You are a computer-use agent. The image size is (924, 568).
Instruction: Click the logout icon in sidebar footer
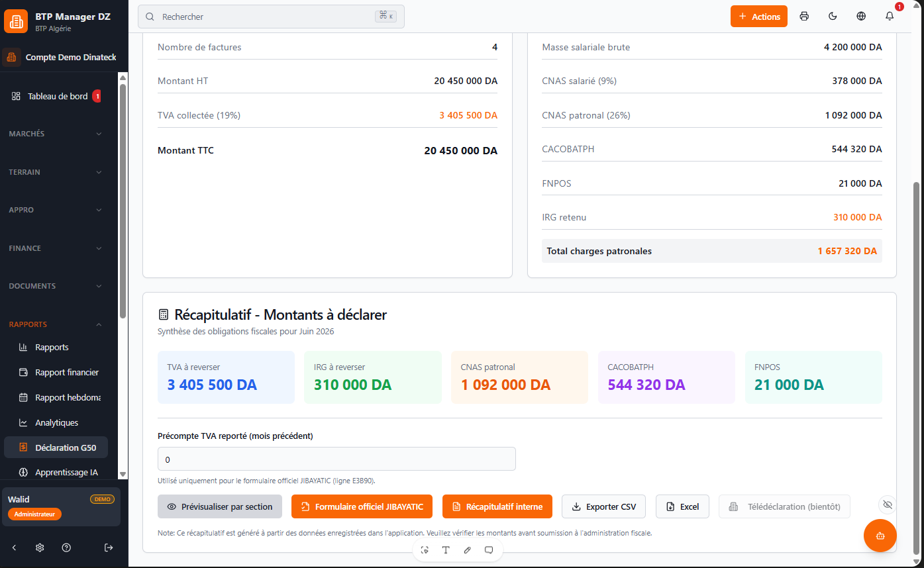[109, 547]
